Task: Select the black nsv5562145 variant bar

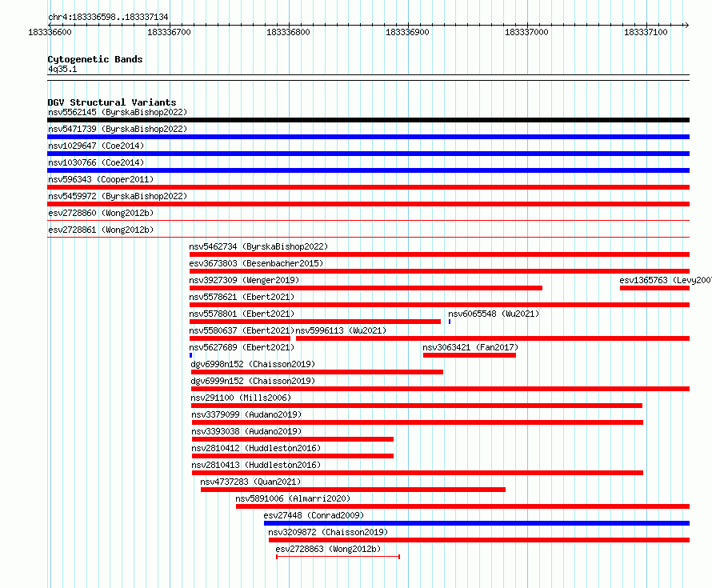Action: tap(368, 120)
